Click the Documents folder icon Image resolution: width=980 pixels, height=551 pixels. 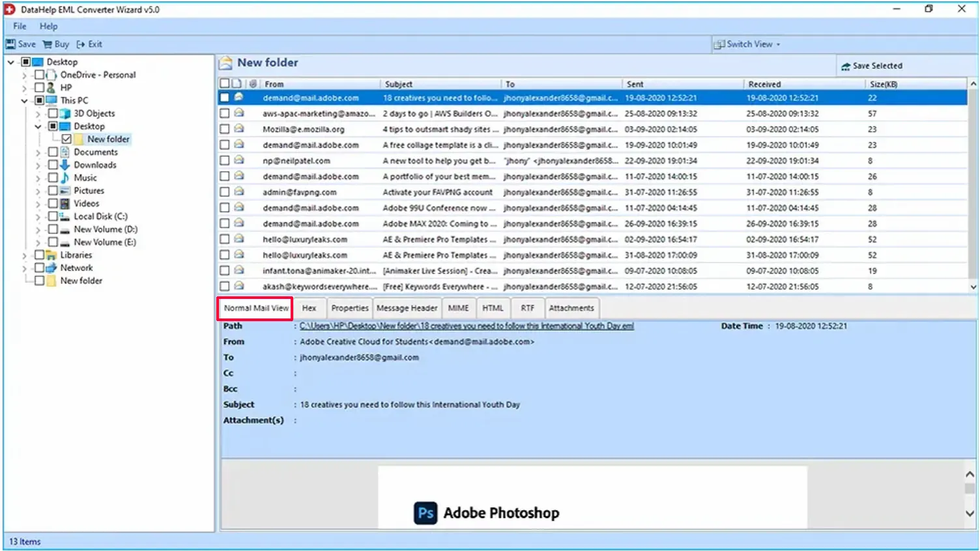[x=65, y=152]
